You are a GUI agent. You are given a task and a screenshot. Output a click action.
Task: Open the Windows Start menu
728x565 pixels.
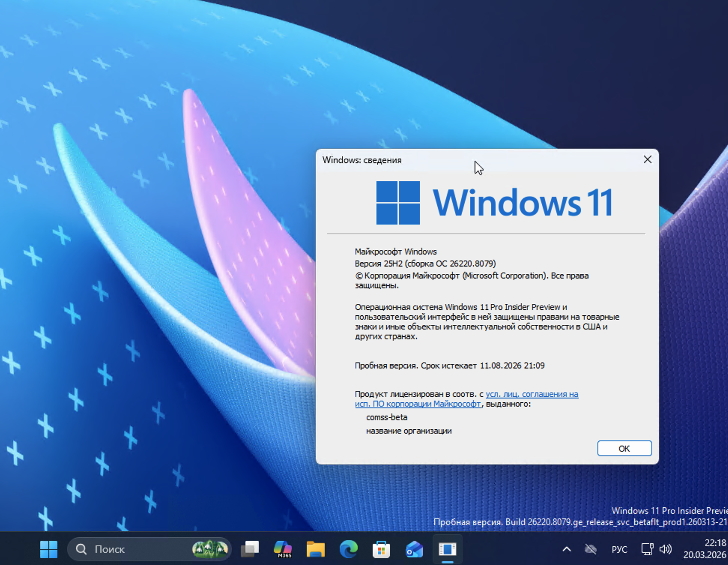pos(49,549)
